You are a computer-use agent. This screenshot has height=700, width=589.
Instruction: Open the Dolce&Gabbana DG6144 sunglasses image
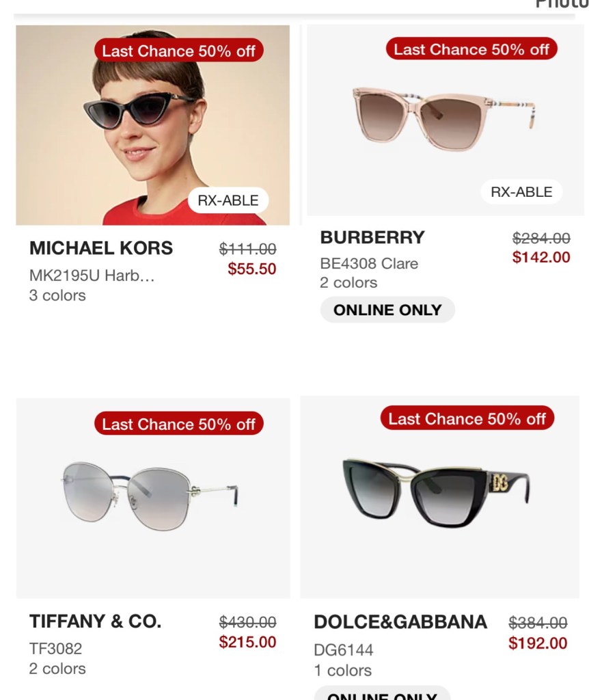click(439, 497)
